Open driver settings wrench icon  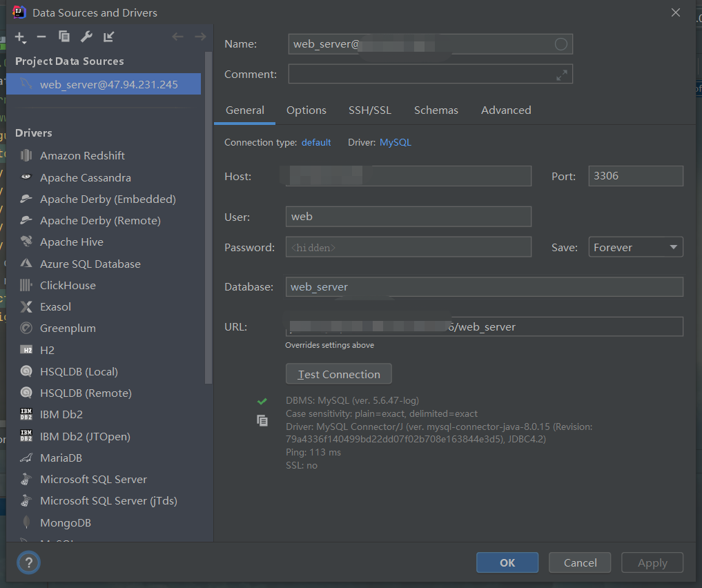(86, 37)
